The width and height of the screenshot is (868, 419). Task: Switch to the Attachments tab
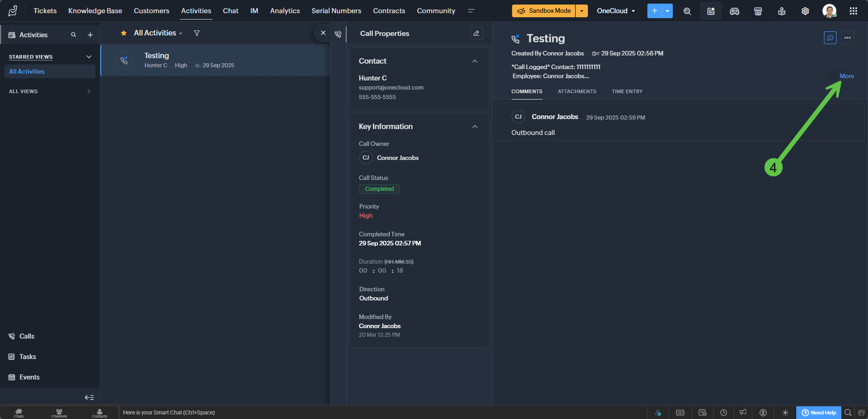tap(577, 91)
